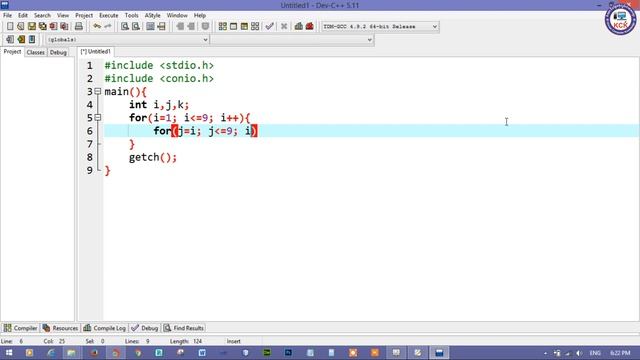Viewport: 640px width, 360px height.
Task: Switch to the Project sidebar tab
Action: 12,52
